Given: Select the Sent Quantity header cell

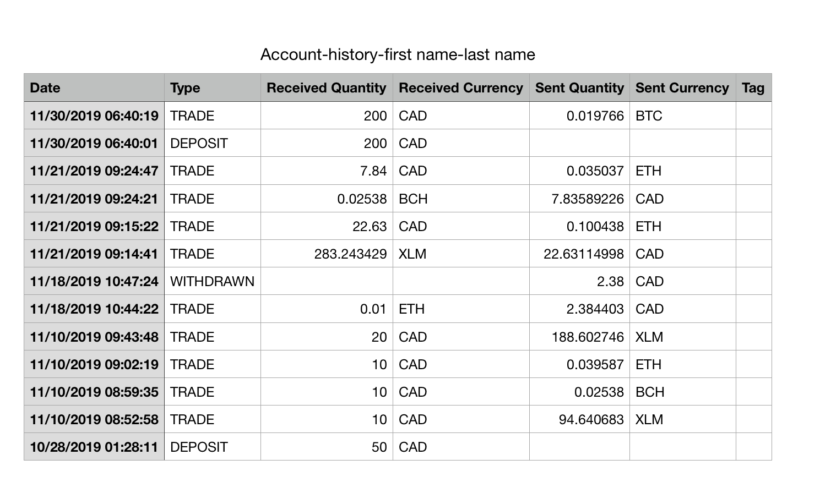Looking at the screenshot, I should click(x=579, y=88).
